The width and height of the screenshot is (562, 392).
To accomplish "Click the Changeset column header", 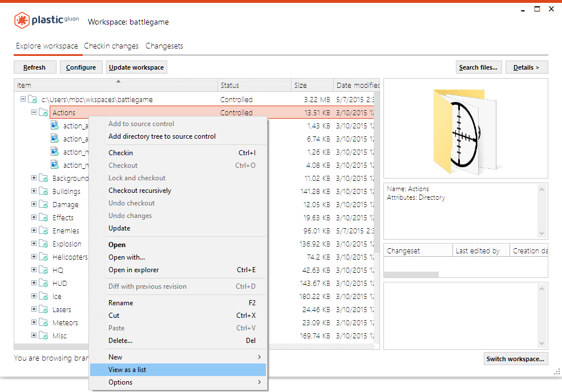I will pos(418,251).
